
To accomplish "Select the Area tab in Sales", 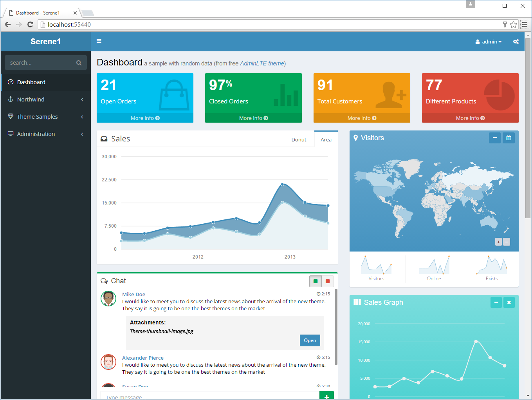I will (326, 139).
